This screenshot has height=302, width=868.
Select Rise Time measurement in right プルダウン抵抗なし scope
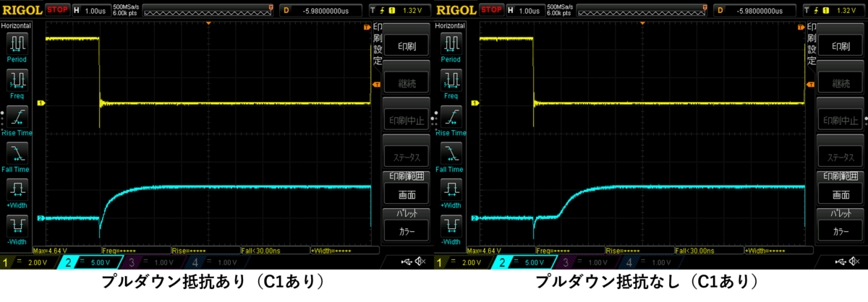click(450, 121)
